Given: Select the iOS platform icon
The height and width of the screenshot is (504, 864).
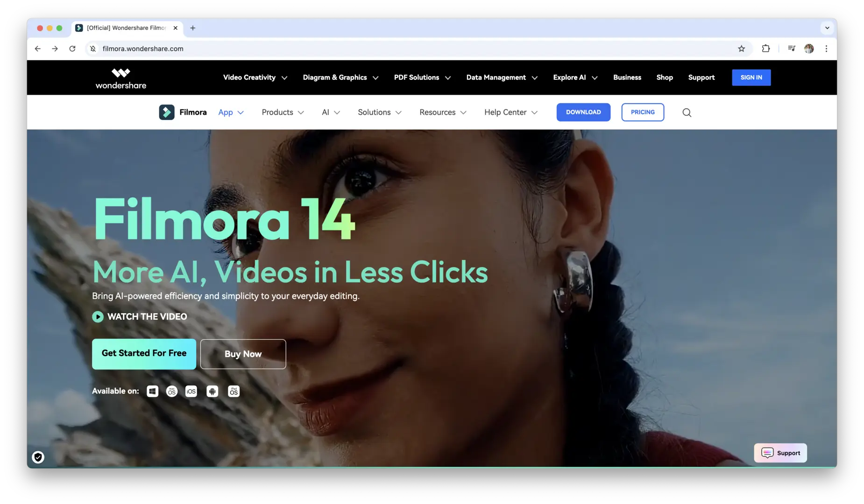Looking at the screenshot, I should click(191, 391).
